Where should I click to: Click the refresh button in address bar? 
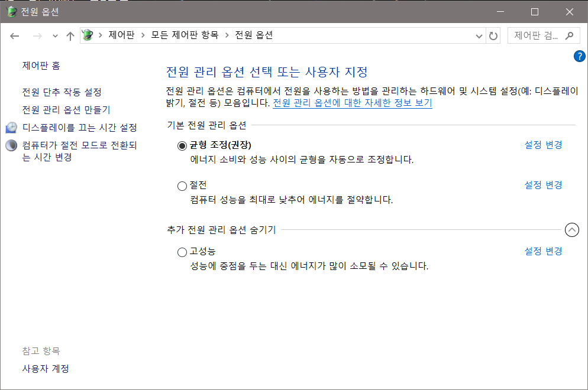click(x=493, y=35)
